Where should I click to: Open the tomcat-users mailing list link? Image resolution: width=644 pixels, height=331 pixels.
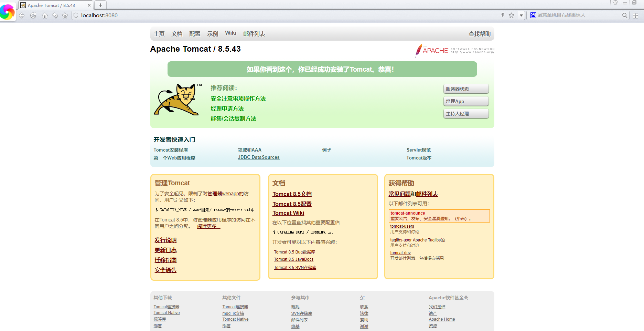pos(402,227)
